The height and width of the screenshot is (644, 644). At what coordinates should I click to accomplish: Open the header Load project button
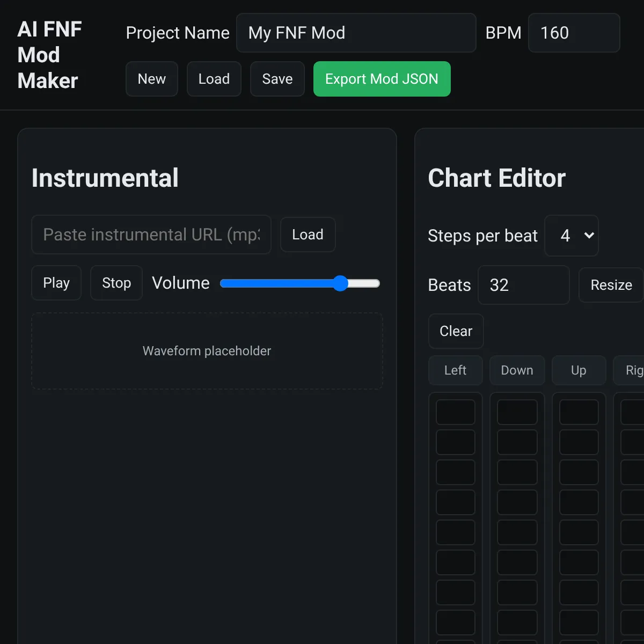[214, 79]
